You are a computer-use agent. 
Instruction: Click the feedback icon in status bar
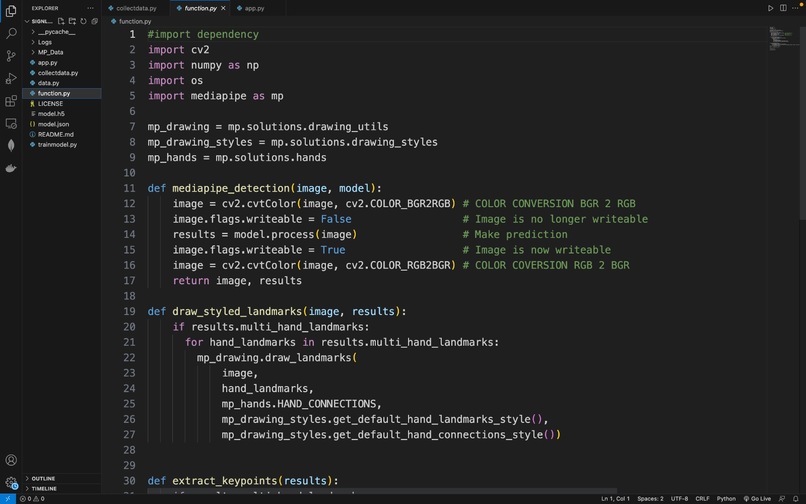tap(782, 499)
